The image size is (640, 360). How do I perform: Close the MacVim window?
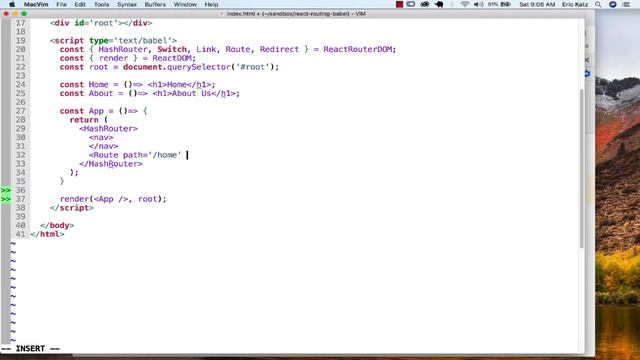(x=6, y=13)
